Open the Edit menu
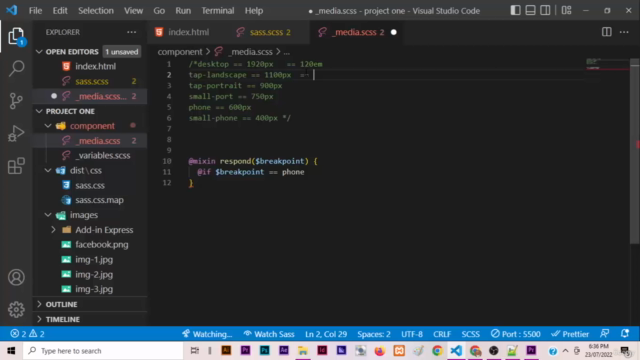640x360 pixels. pos(60,11)
